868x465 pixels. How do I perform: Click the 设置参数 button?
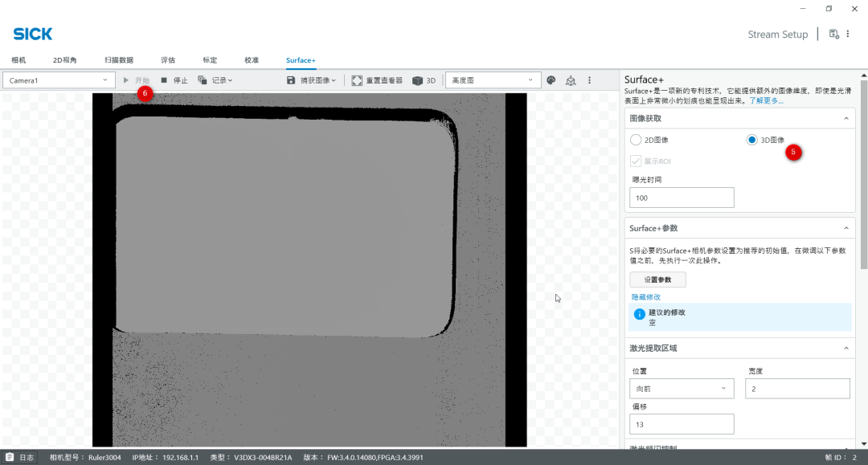[x=657, y=279]
